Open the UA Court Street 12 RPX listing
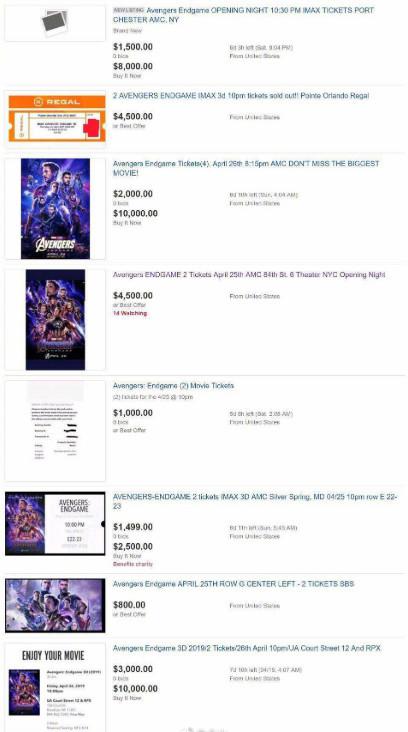 coord(246,648)
